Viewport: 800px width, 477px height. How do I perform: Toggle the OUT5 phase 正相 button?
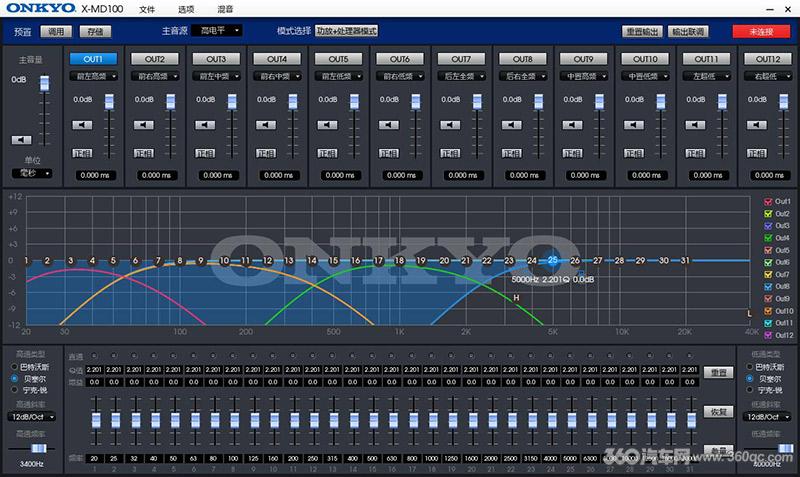(327, 153)
